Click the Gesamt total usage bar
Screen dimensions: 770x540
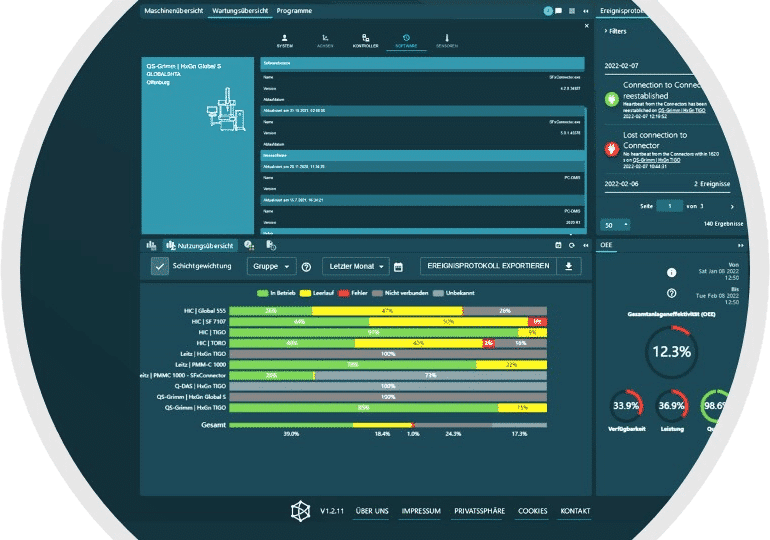388,425
